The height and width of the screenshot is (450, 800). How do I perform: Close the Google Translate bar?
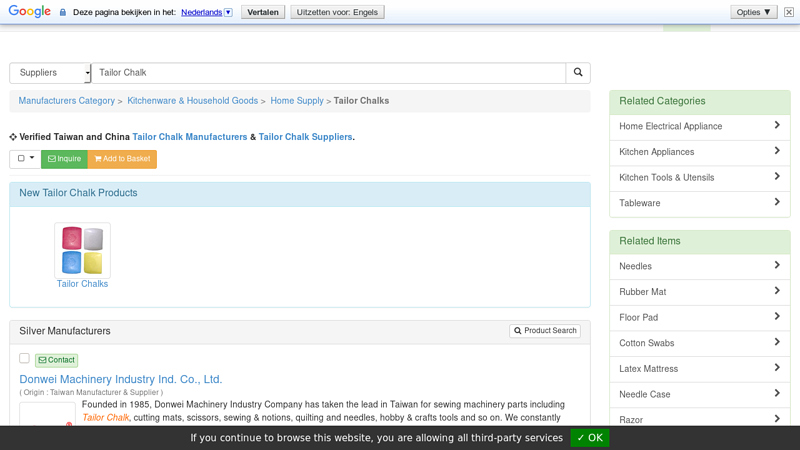[x=788, y=12]
